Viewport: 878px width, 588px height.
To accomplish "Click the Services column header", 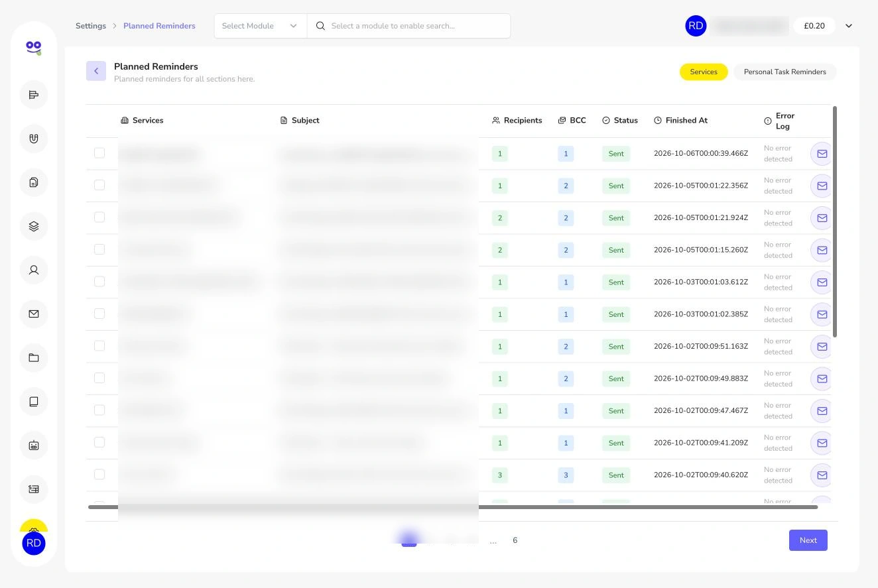I will pos(142,121).
